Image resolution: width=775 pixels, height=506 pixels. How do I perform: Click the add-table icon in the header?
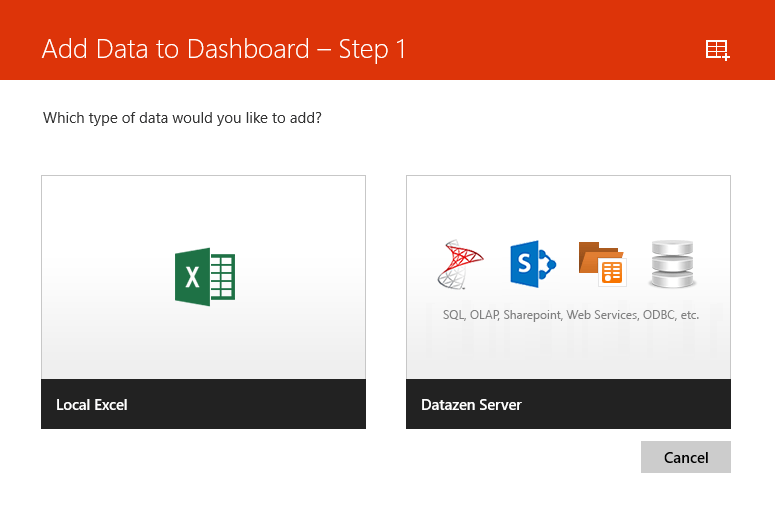click(x=717, y=50)
